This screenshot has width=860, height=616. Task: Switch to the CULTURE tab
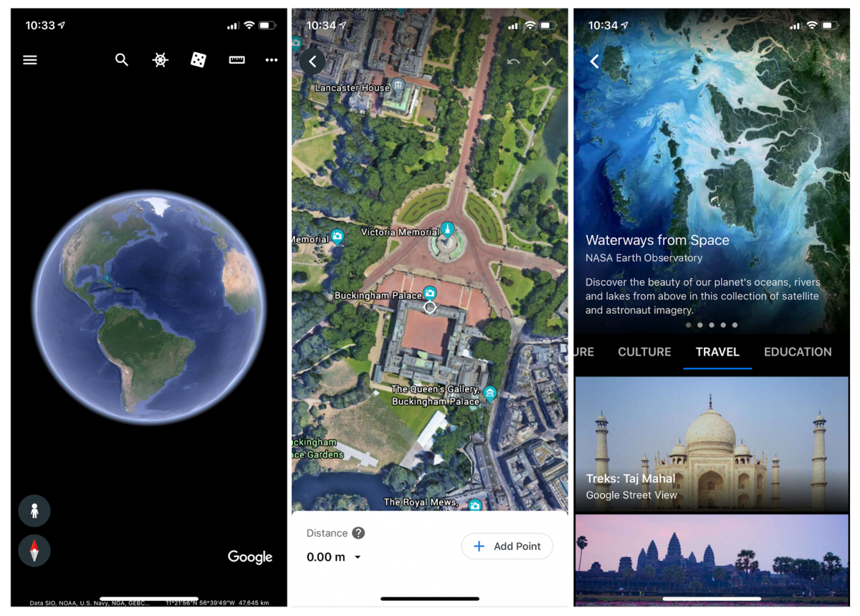[x=644, y=352]
